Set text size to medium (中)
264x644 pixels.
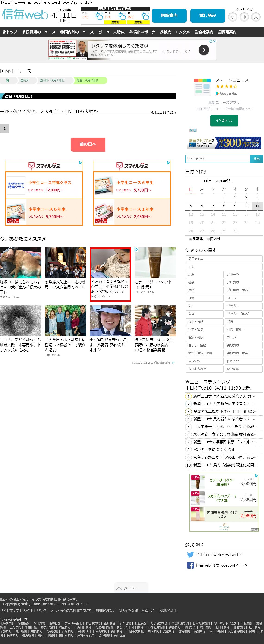point(244,17)
